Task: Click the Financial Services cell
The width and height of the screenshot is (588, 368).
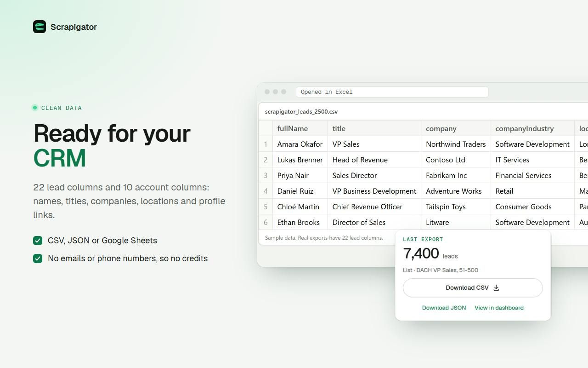Action: [532, 175]
